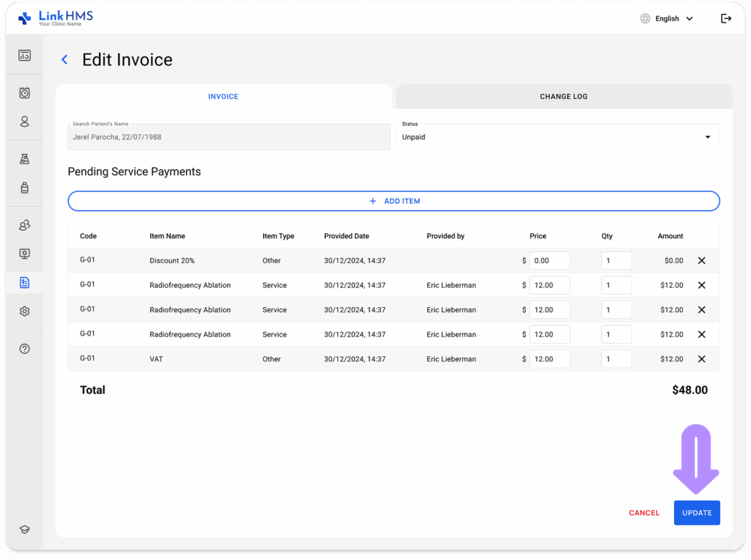Click the Amount column header
This screenshot has width=751, height=560.
click(670, 236)
